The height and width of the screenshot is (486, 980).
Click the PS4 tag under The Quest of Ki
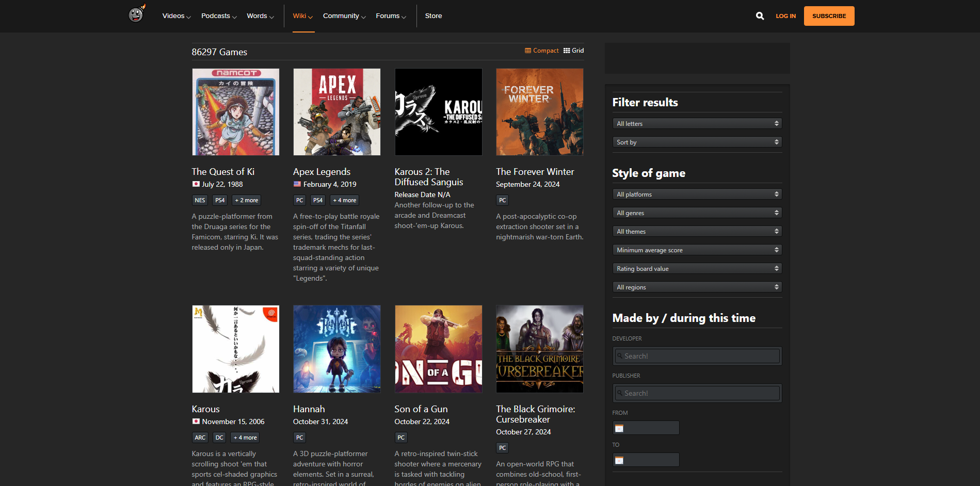pos(220,200)
